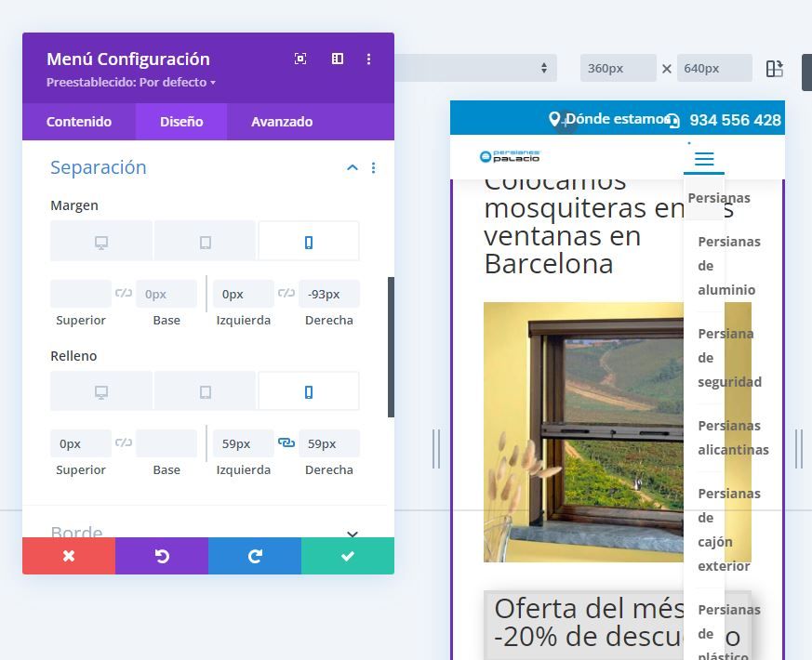812x660 pixels.
Task: Toggle the snap modal to sidebar icon
Action: click(x=337, y=59)
